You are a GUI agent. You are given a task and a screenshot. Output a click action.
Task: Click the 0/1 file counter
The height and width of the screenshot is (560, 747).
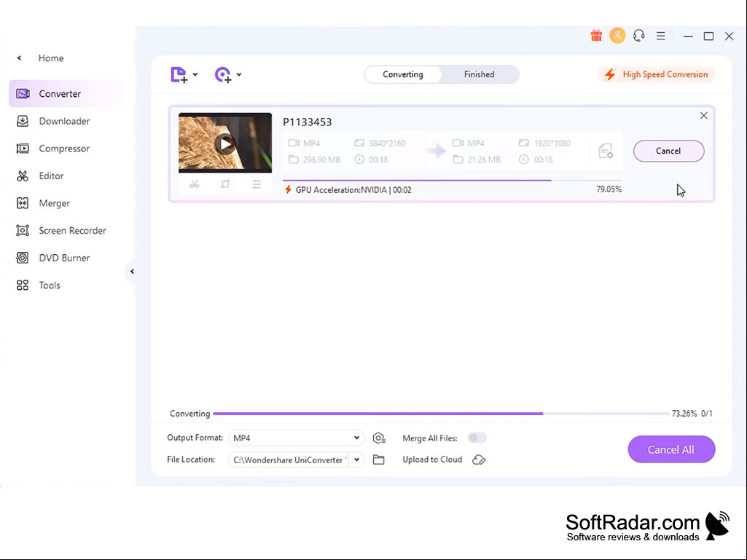click(x=706, y=414)
